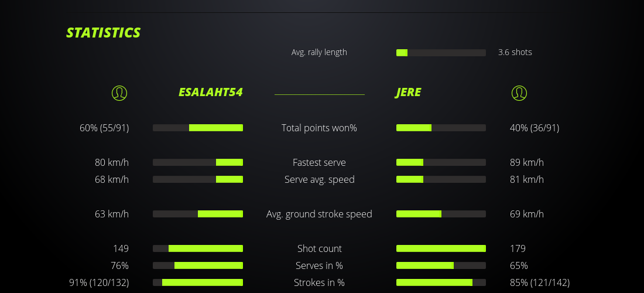Click JERE's Serve avg. speed bar

441,179
